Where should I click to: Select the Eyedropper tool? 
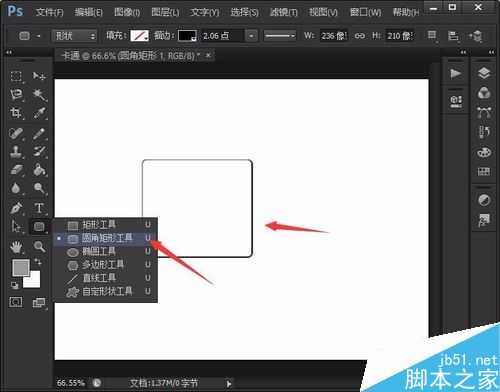pyautogui.click(x=39, y=113)
